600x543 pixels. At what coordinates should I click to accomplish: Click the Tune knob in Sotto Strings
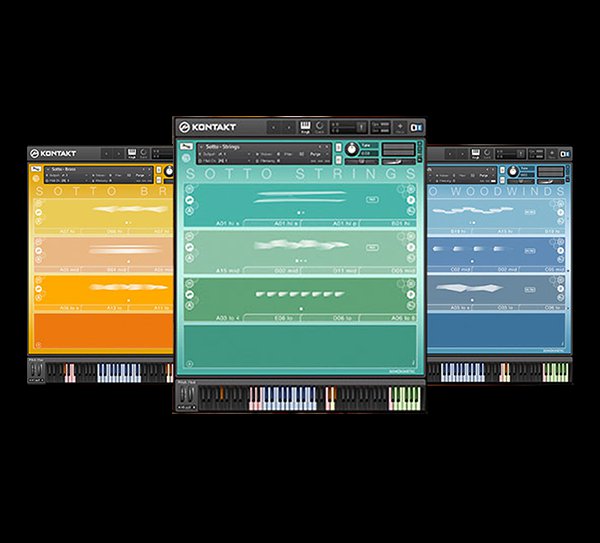pos(351,148)
